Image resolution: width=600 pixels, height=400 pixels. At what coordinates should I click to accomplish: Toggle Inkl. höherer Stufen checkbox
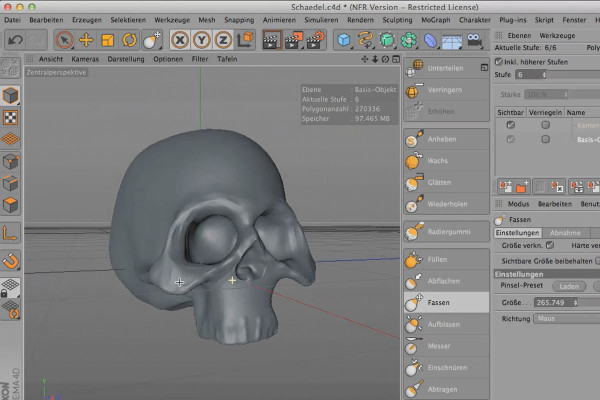[499, 62]
